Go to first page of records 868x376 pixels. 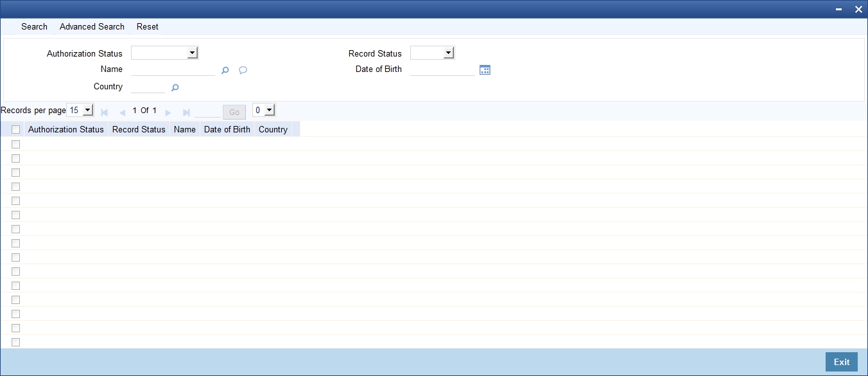click(x=104, y=112)
